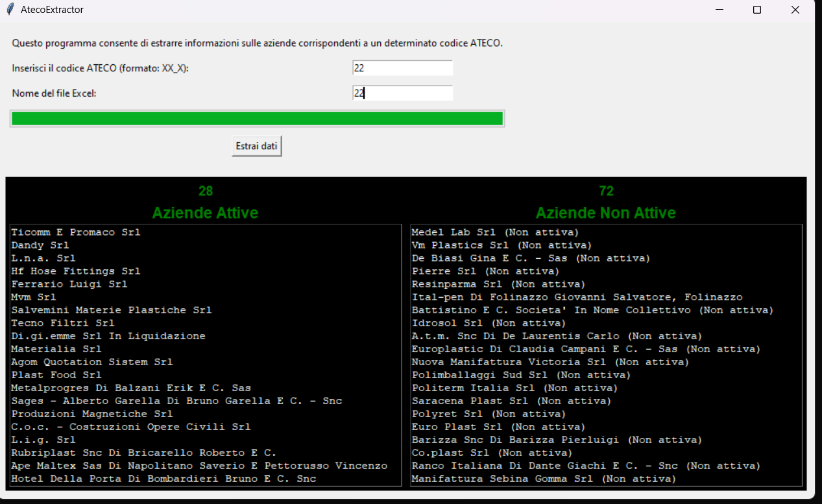Select Polimballaggi Sud Srl row
The width and height of the screenshot is (822, 504).
tap(606, 375)
